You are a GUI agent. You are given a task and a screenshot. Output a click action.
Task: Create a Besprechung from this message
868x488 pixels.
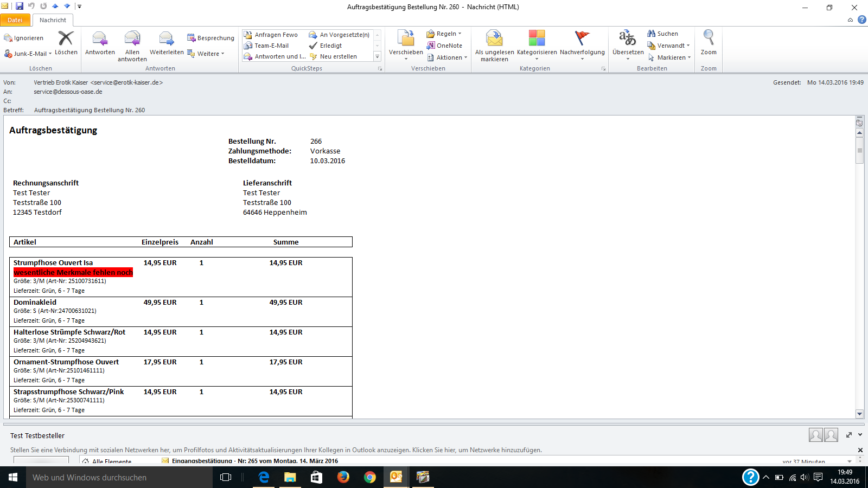211,38
